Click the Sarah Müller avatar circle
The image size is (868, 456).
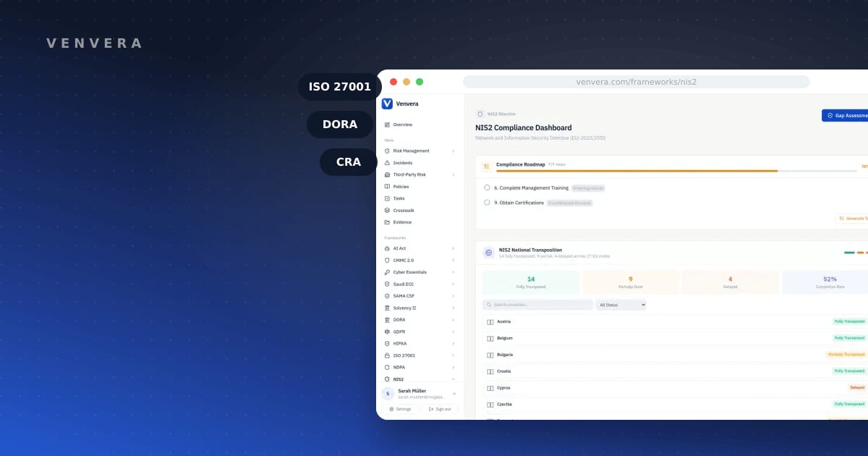tap(388, 393)
